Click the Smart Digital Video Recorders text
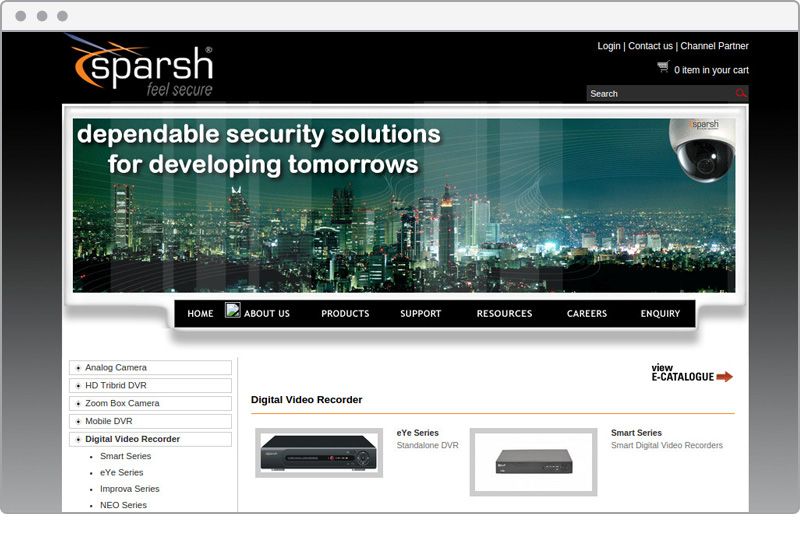Screen dimensions: 800x560 (667, 445)
